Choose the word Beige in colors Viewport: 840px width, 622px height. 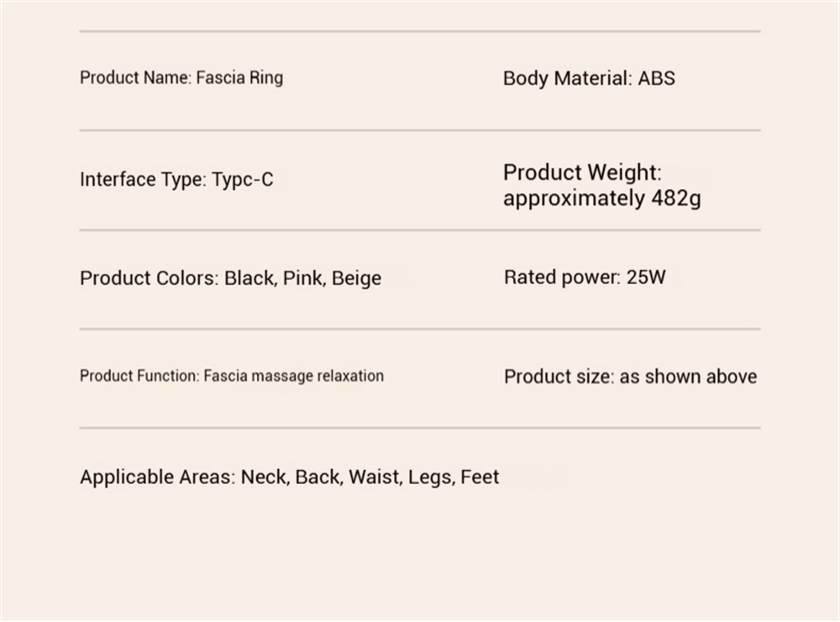[356, 278]
